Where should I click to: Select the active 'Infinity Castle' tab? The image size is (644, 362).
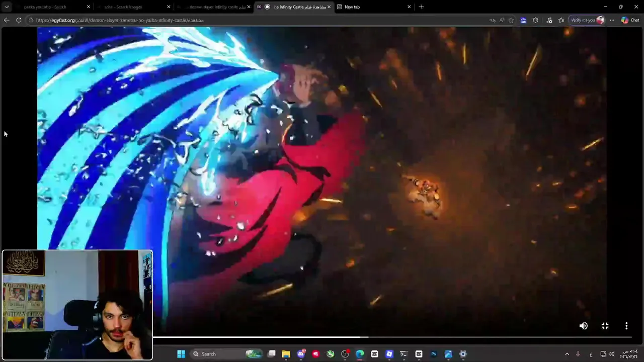pyautogui.click(x=294, y=7)
